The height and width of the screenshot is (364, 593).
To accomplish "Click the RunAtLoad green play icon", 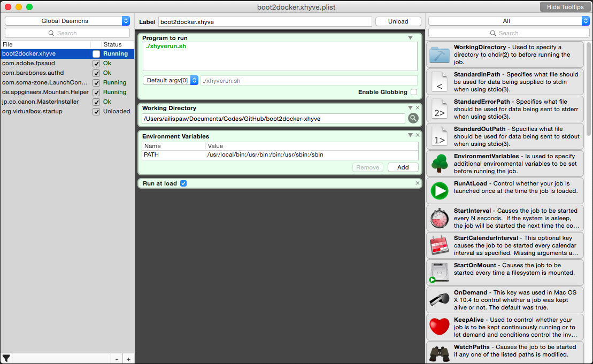I will point(440,191).
